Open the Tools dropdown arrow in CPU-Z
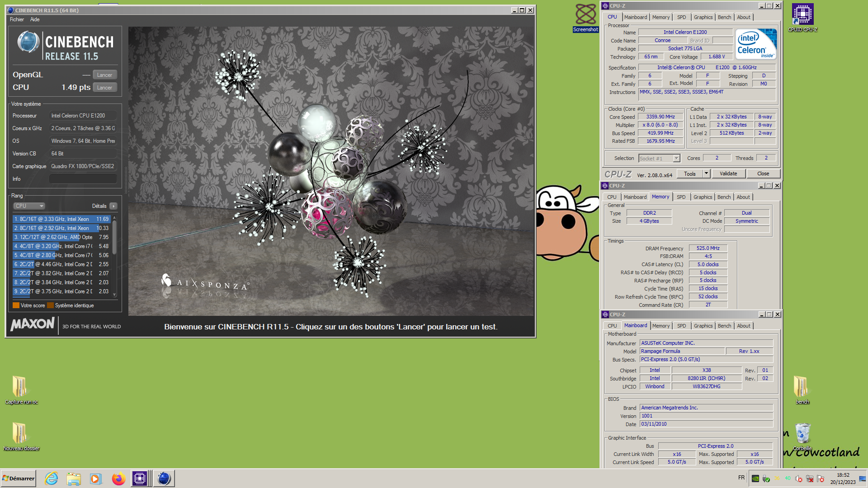868x488 pixels. 706,174
